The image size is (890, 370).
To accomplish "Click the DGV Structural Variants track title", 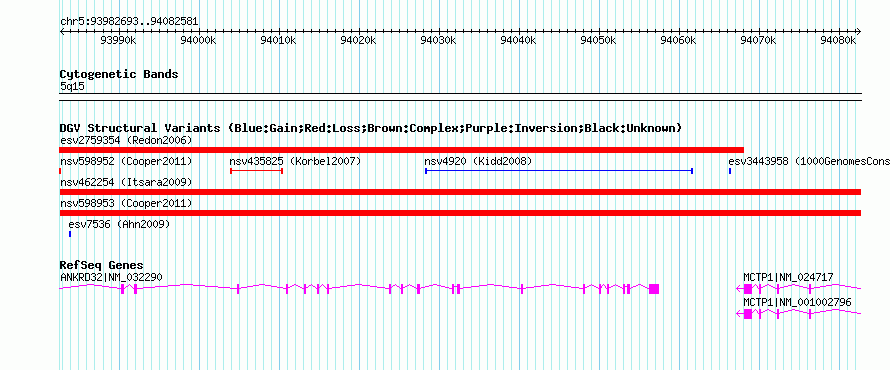I will 371,128.
